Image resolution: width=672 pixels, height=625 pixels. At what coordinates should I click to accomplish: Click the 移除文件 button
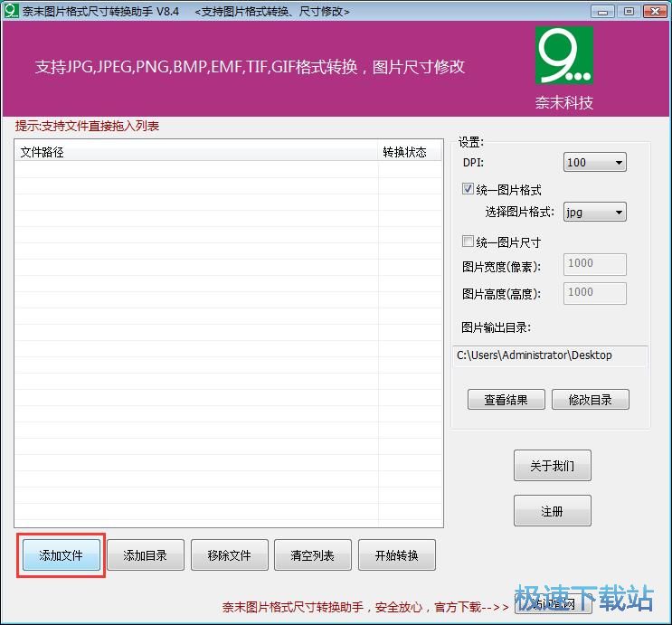point(230,555)
